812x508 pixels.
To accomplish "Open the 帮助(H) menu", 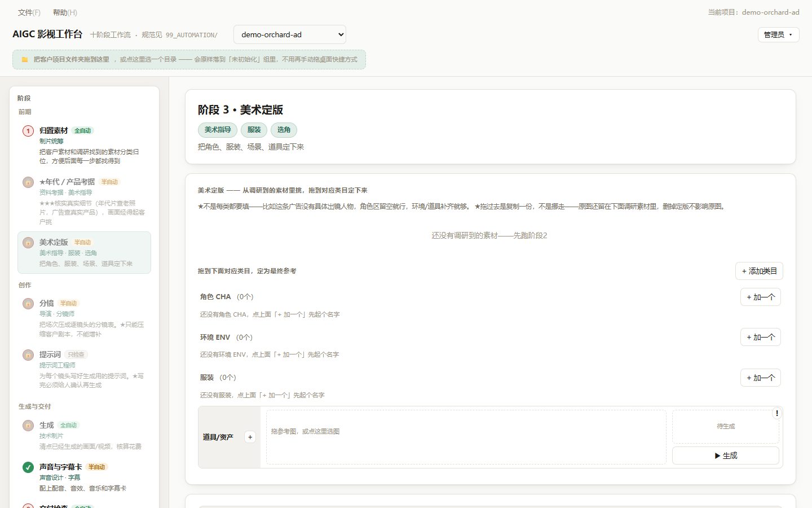I will pyautogui.click(x=65, y=12).
